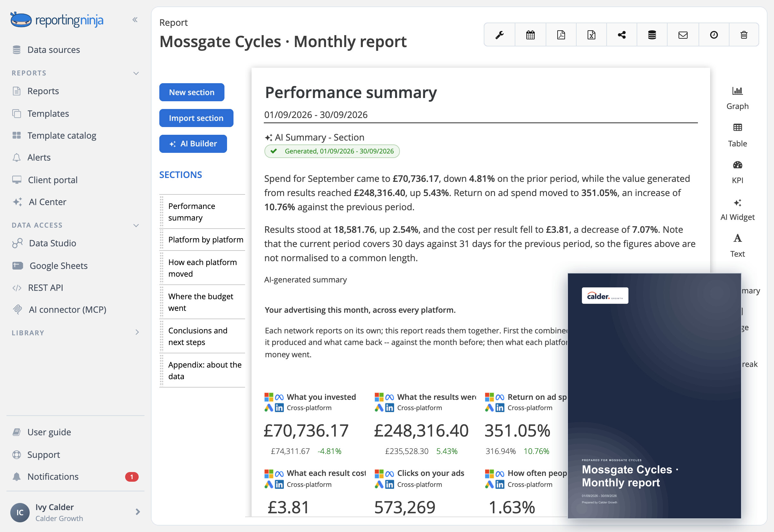Open report settings wrench icon
This screenshot has width=774, height=532.
tap(499, 35)
